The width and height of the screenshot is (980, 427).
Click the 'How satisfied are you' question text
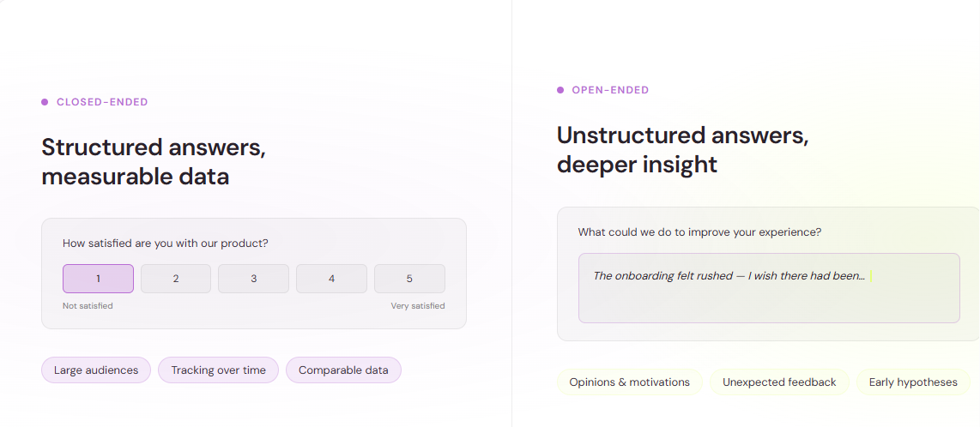pyautogui.click(x=166, y=244)
